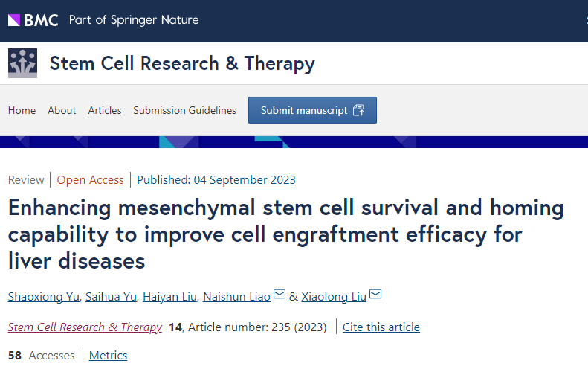The image size is (588, 375).
Task: Click the Stem Cell Research journal logo
Action: pyautogui.click(x=22, y=63)
